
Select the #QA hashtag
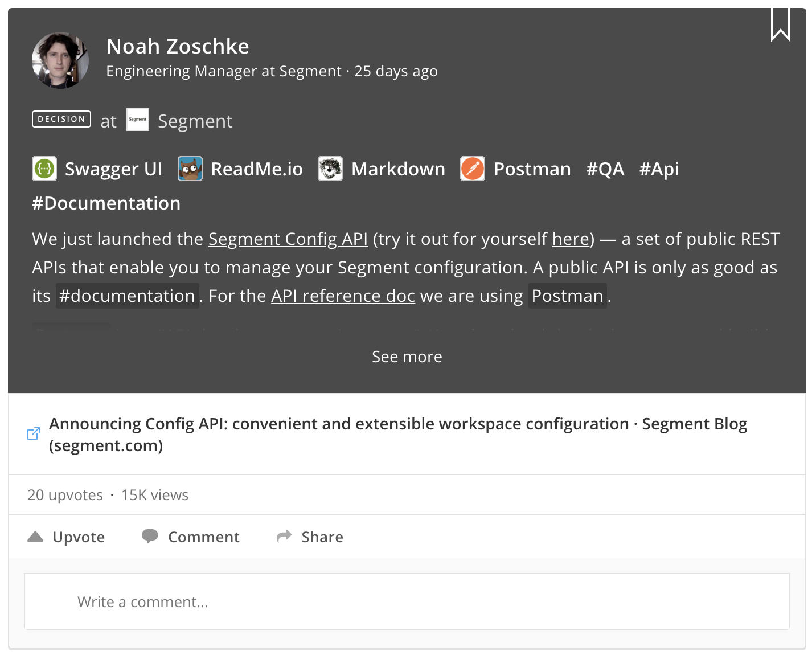click(605, 169)
